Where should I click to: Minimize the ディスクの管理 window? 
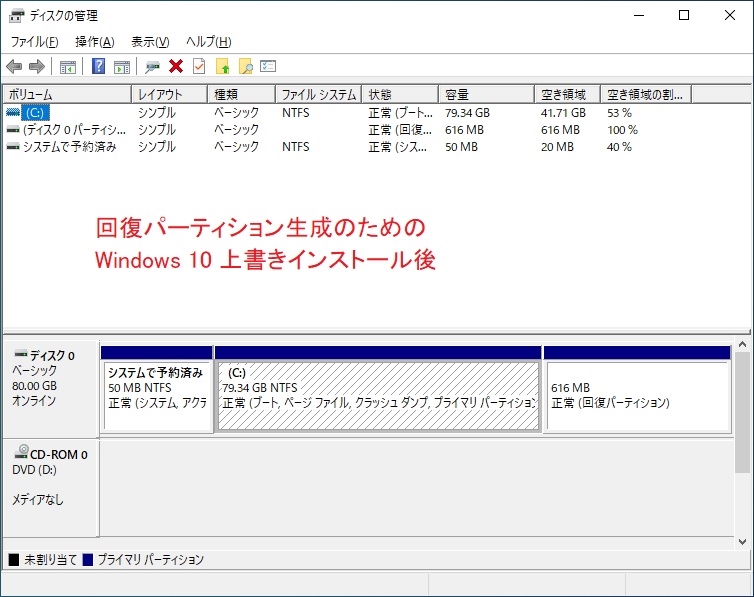pyautogui.click(x=639, y=15)
